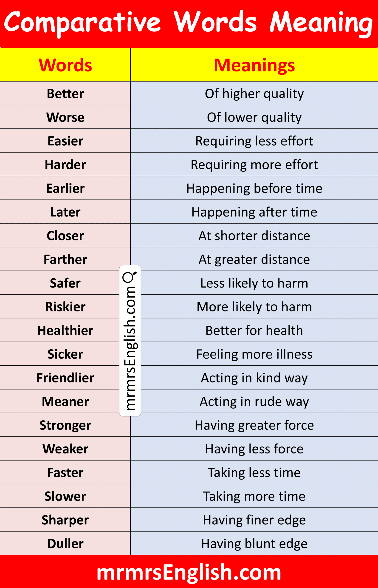Select the word 'Sharper'
The height and width of the screenshot is (588, 378).
click(65, 520)
